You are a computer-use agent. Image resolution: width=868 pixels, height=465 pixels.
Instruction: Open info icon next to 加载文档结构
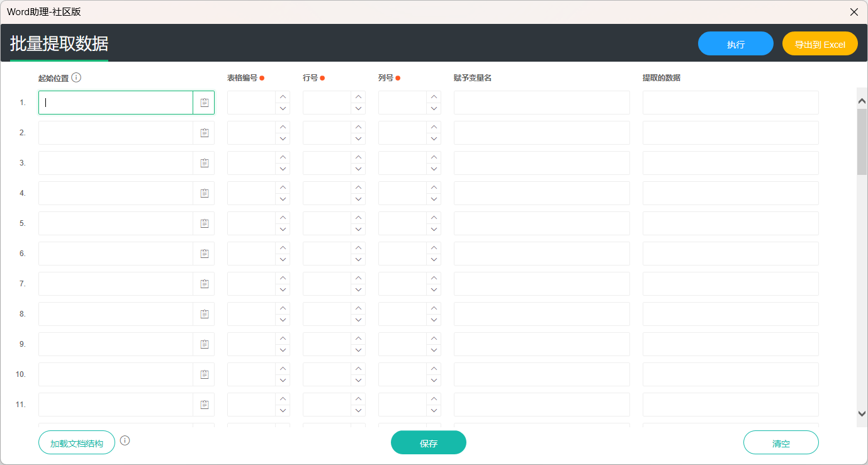pos(125,440)
